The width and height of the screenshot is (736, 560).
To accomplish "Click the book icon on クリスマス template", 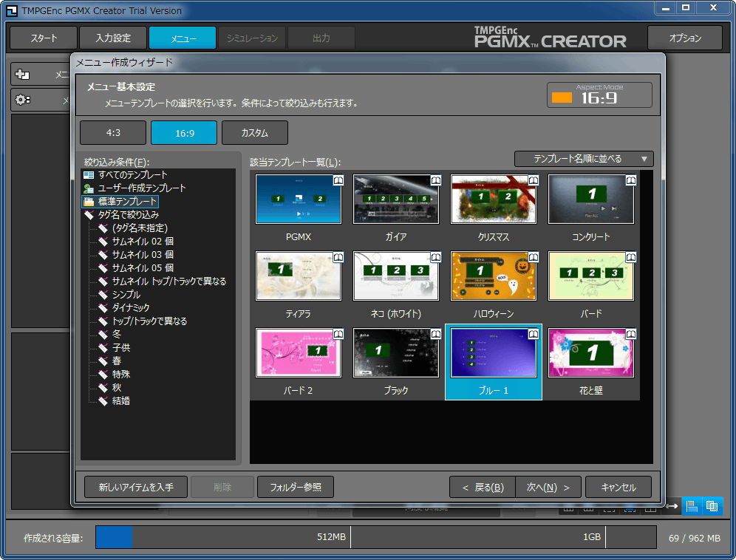I will point(534,181).
